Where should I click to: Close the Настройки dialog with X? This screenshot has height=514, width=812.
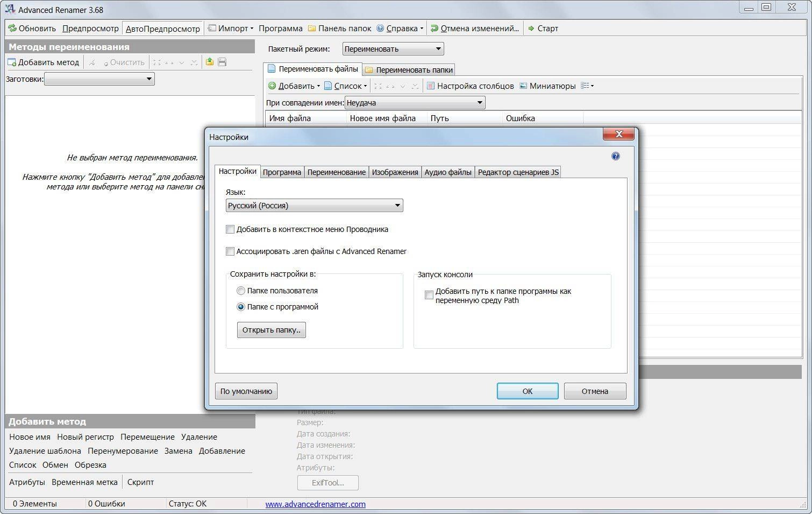tap(618, 134)
